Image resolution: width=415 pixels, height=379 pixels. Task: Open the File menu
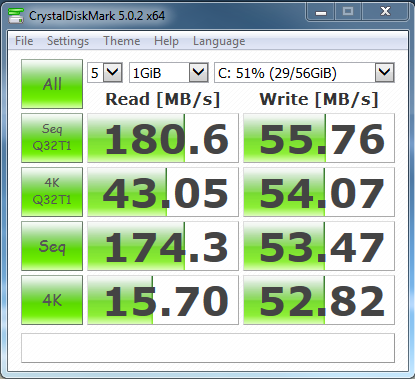24,41
